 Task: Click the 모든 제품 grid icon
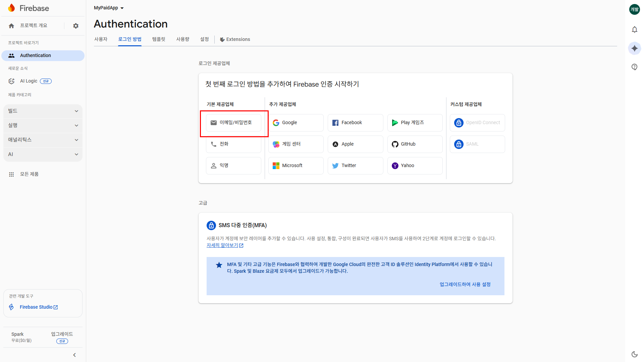tap(11, 174)
